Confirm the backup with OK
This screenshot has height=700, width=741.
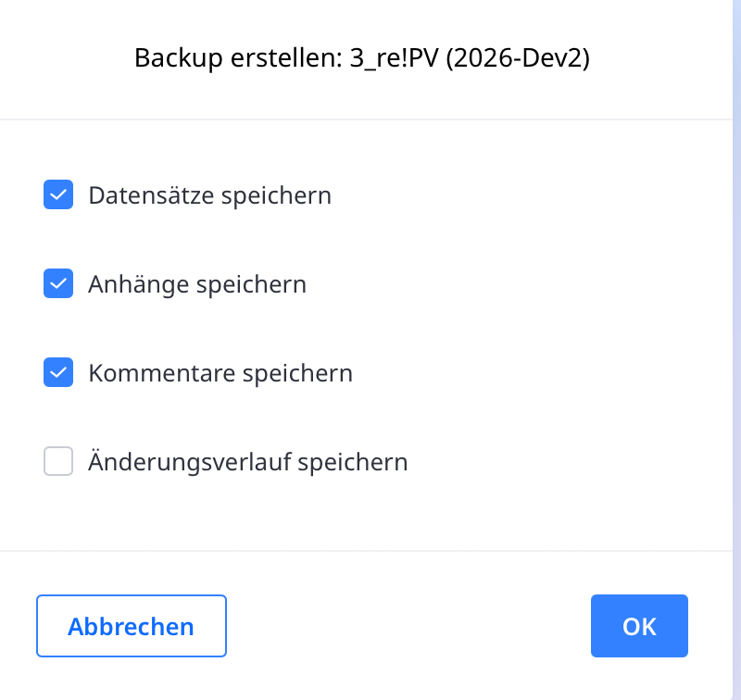639,626
